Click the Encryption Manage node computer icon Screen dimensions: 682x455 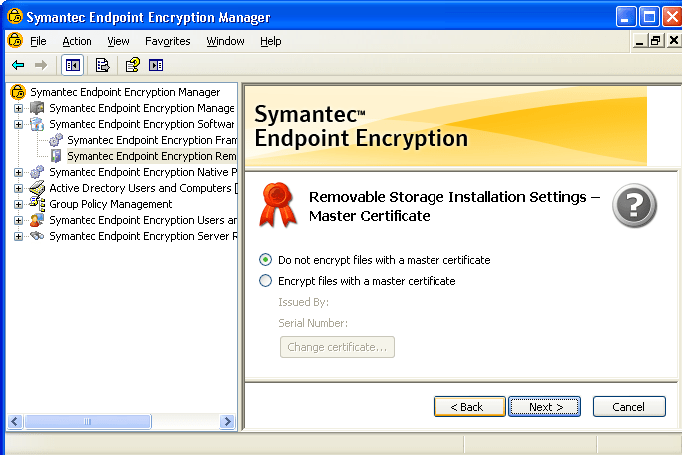[x=37, y=108]
